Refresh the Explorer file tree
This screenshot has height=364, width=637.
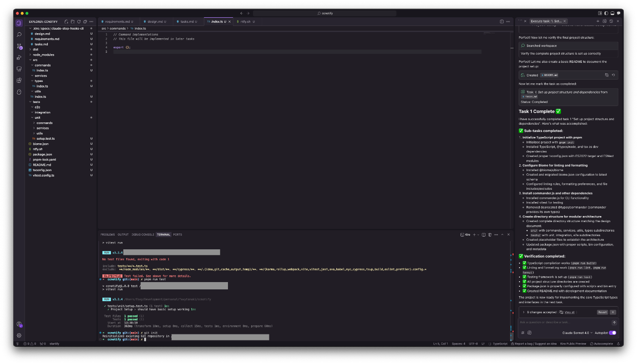[x=79, y=21]
